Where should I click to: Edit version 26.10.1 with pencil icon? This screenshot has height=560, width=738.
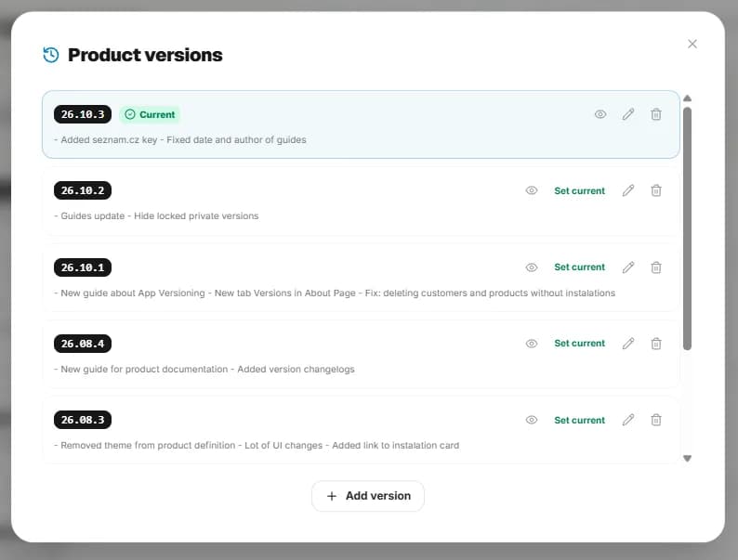(x=628, y=267)
